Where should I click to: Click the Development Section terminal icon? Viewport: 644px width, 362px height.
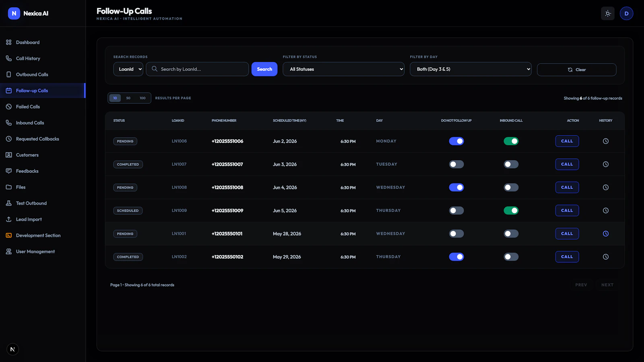[8, 235]
